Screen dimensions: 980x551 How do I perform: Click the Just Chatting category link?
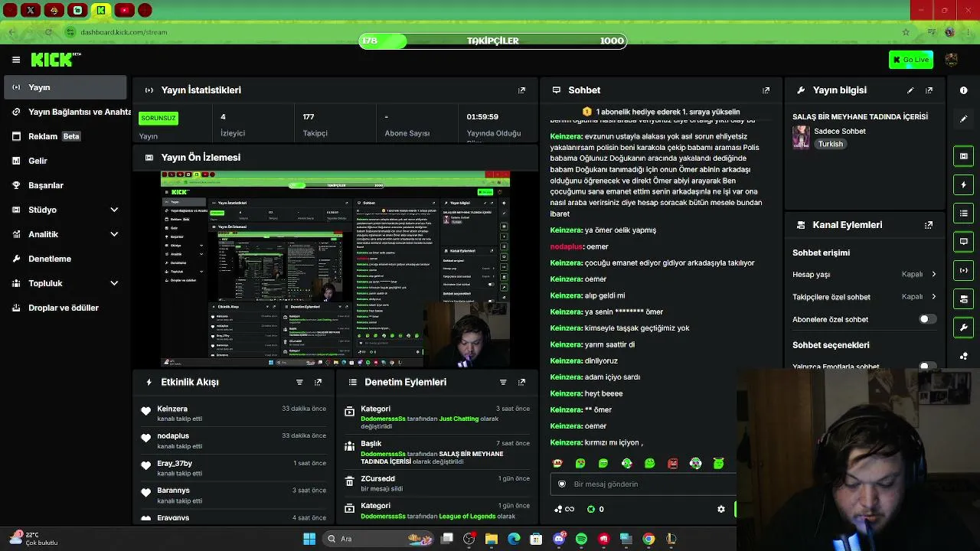click(x=459, y=419)
